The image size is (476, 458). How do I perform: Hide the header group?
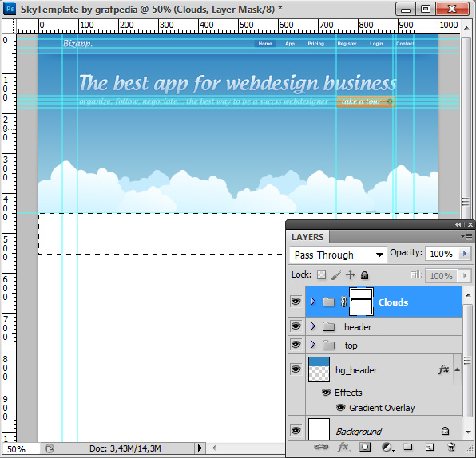click(296, 326)
